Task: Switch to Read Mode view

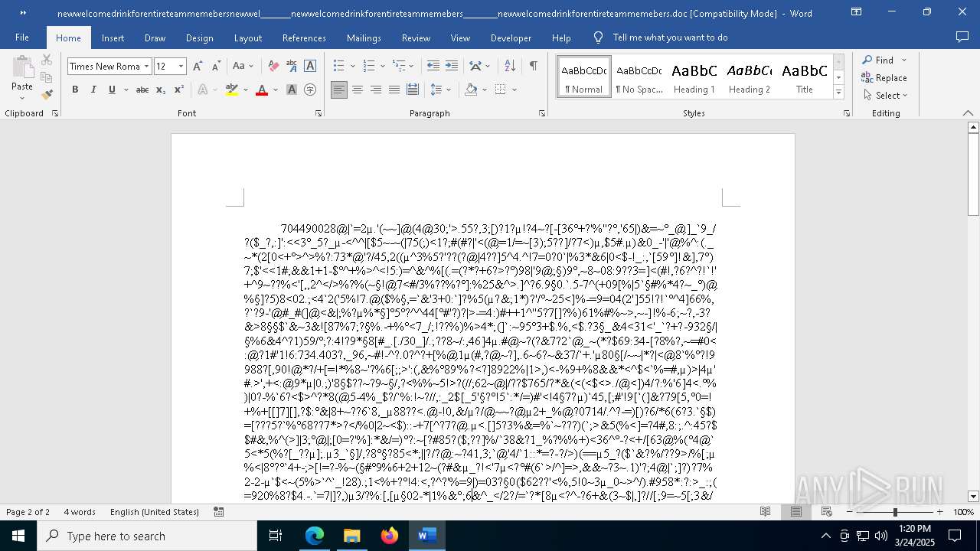Action: tap(765, 512)
